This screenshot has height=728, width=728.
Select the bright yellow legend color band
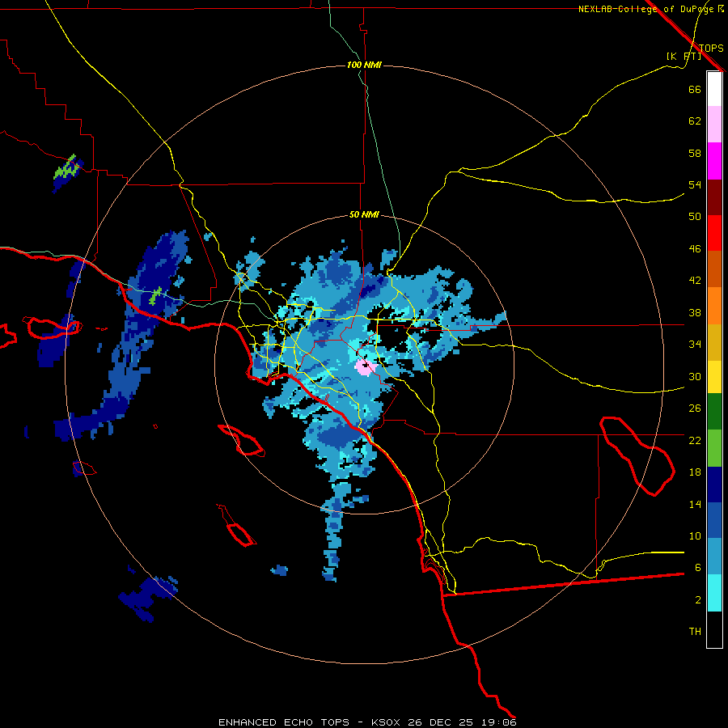pyautogui.click(x=714, y=377)
